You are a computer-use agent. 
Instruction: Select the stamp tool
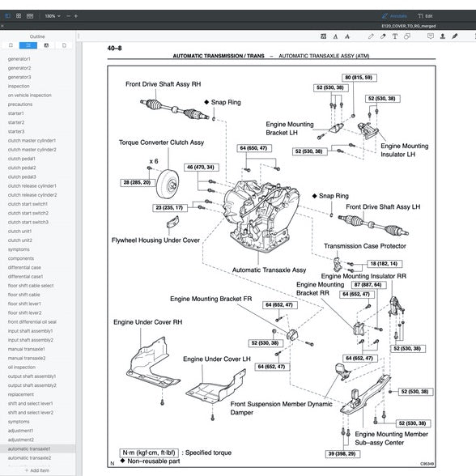click(x=443, y=36)
